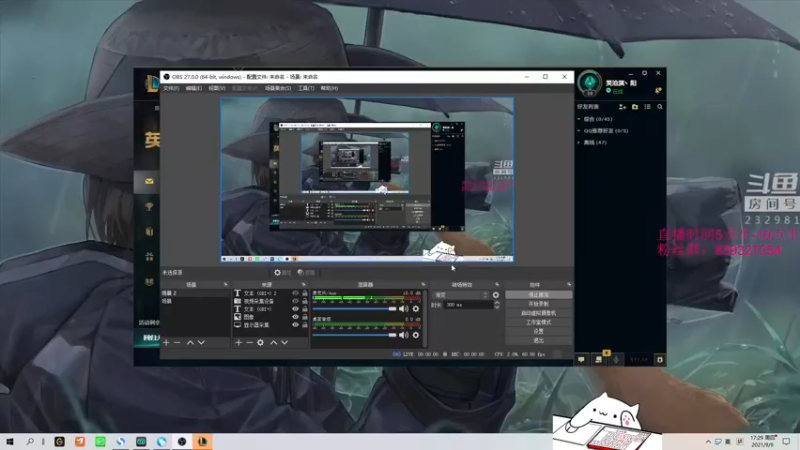The height and width of the screenshot is (450, 800).
Task: Toggle visibility of 图像 source
Action: click(295, 317)
